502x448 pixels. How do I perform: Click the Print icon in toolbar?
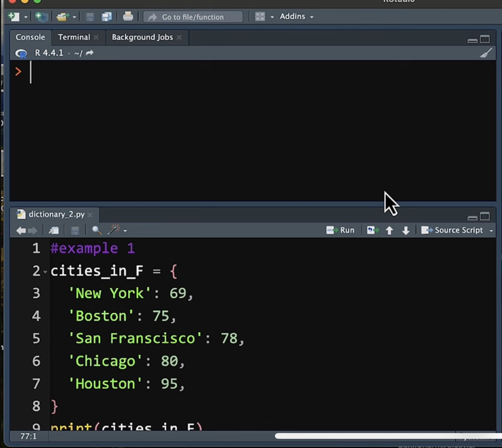click(x=128, y=17)
